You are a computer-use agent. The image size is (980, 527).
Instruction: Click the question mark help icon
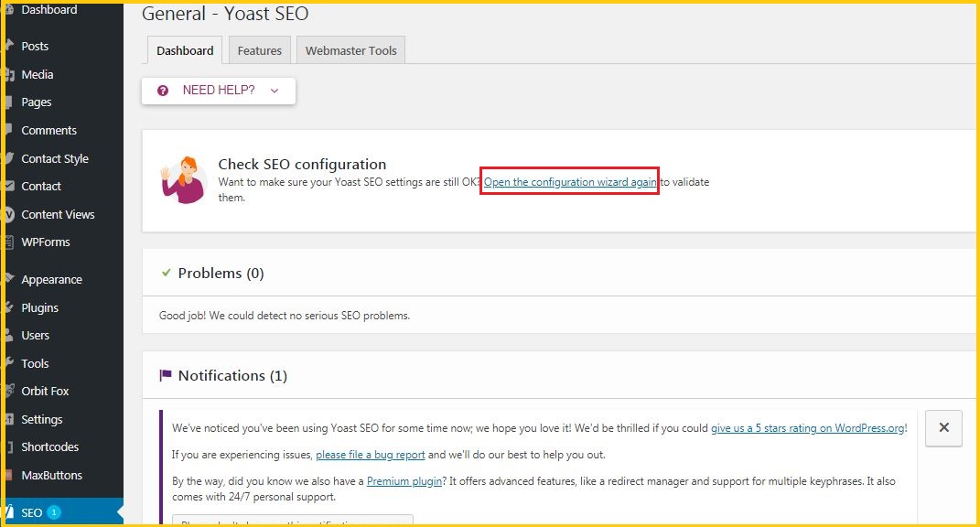pyautogui.click(x=163, y=91)
